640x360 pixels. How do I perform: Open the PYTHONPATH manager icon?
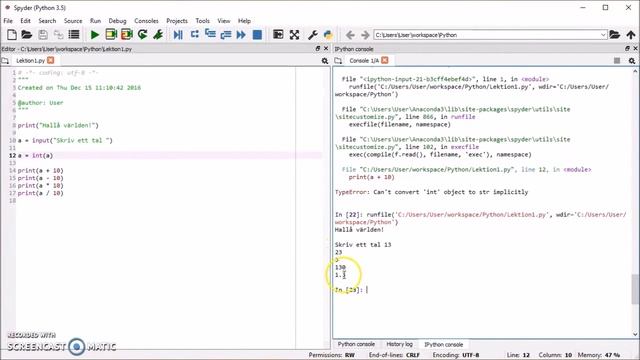pos(328,35)
